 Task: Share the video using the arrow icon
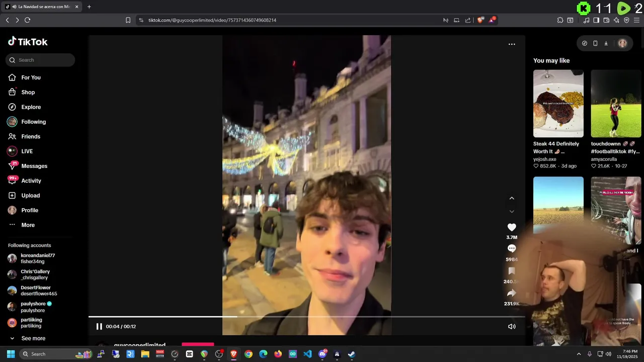(512, 293)
